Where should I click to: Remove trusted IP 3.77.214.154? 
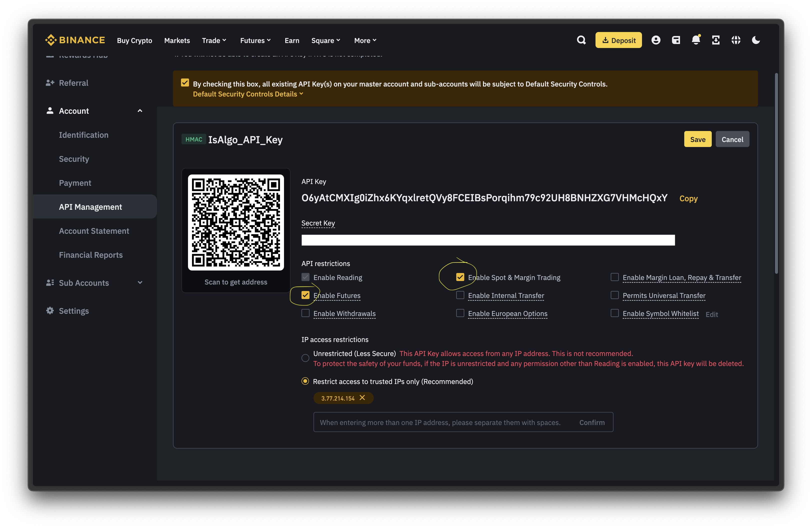(362, 398)
